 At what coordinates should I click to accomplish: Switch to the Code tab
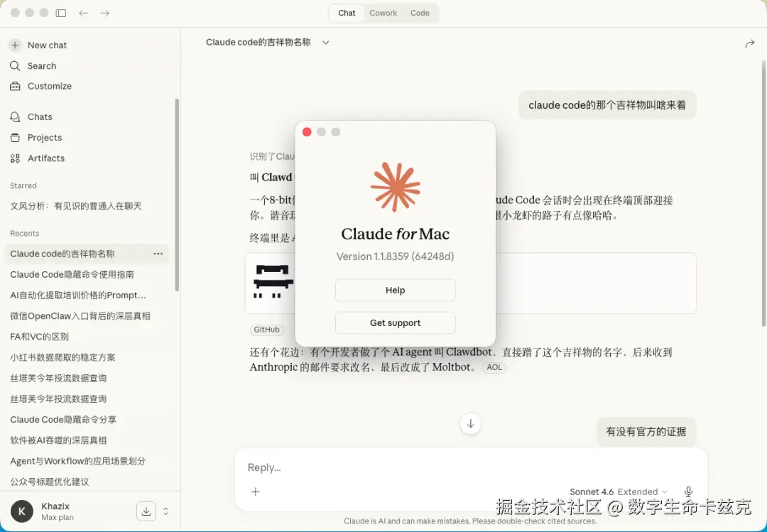420,13
